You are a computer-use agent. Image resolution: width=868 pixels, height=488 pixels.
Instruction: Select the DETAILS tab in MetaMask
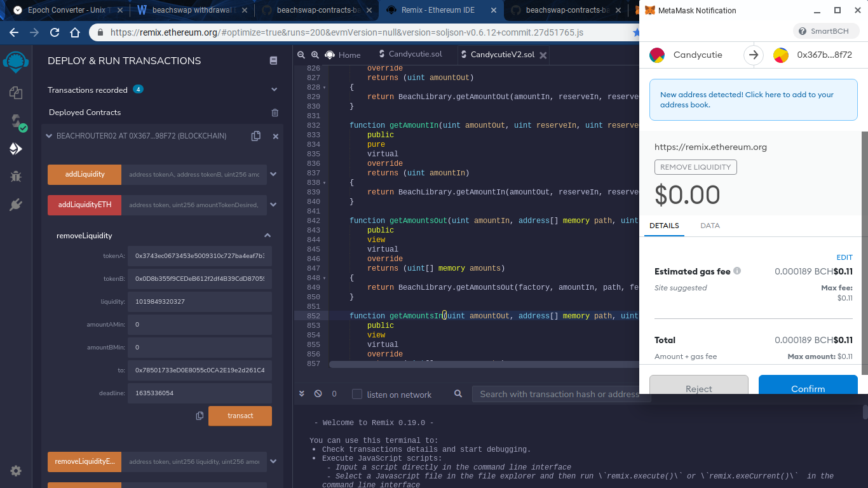664,226
